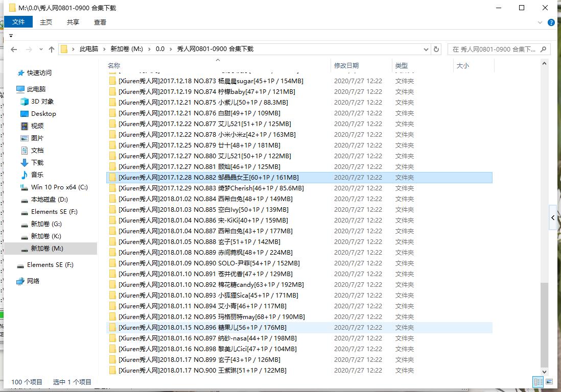Screen dimensions: 561x392
Task: Select folder NO.876 白甜
Action: (x=299, y=113)
